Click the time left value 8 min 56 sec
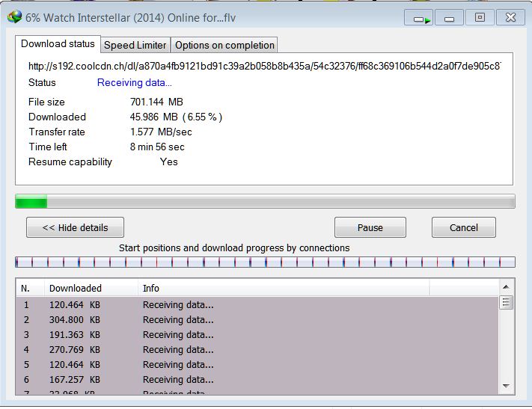 [157, 147]
